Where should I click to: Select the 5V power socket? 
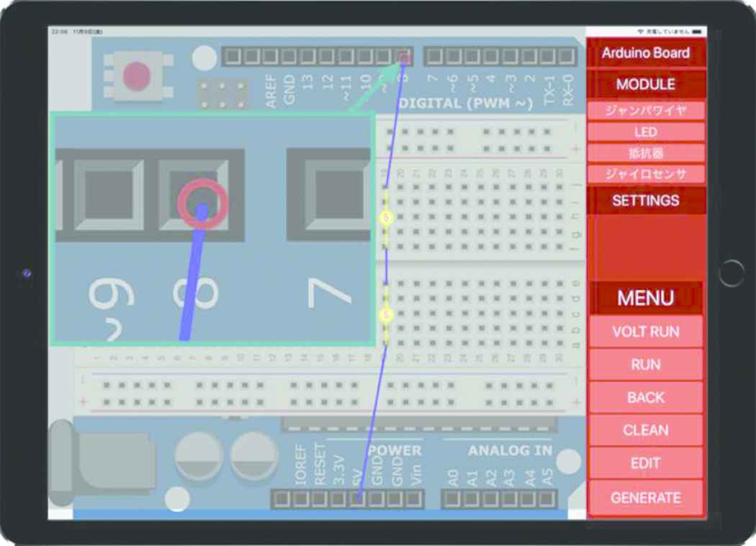[357, 499]
